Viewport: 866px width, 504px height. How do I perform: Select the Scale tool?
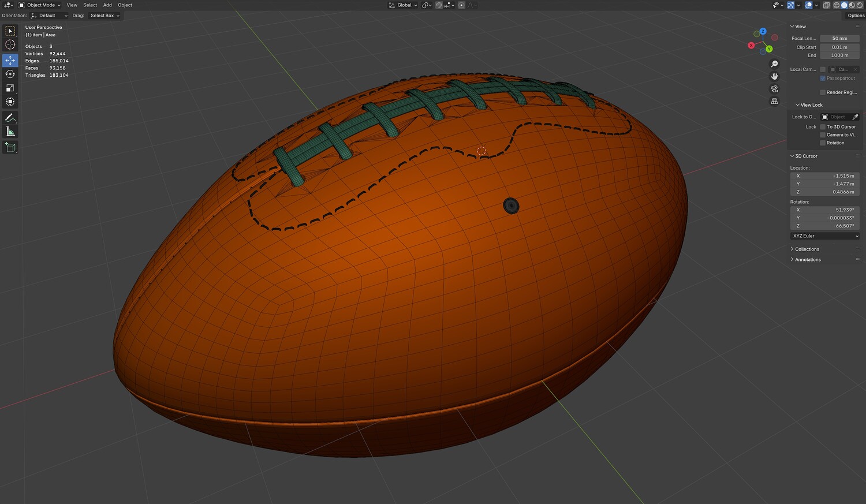click(10, 88)
